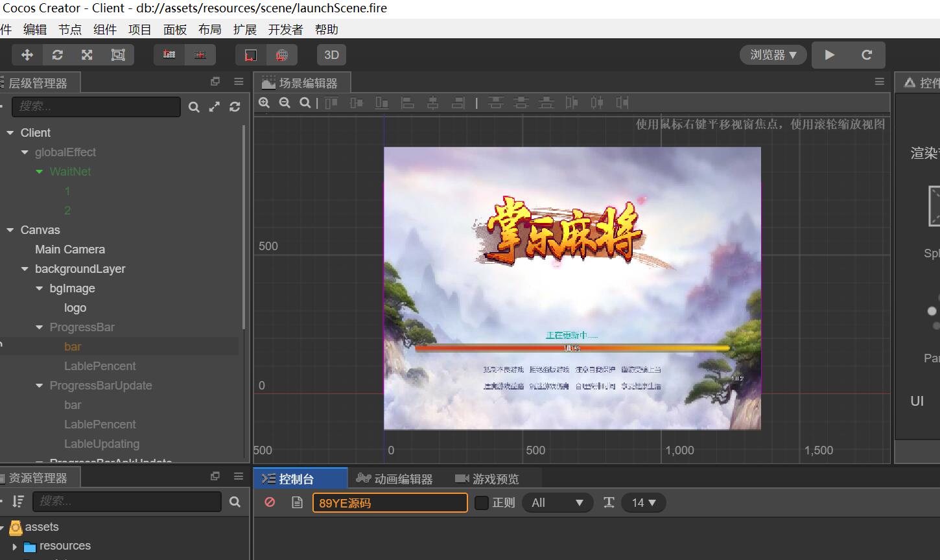Search button in assets panel
This screenshot has height=560, width=940.
click(235, 502)
